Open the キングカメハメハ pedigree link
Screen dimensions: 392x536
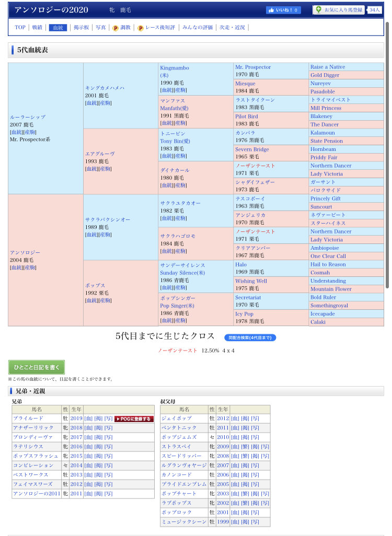point(105,88)
